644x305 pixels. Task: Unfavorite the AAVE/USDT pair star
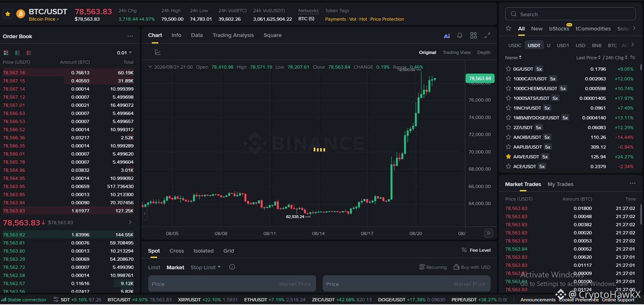pos(508,157)
